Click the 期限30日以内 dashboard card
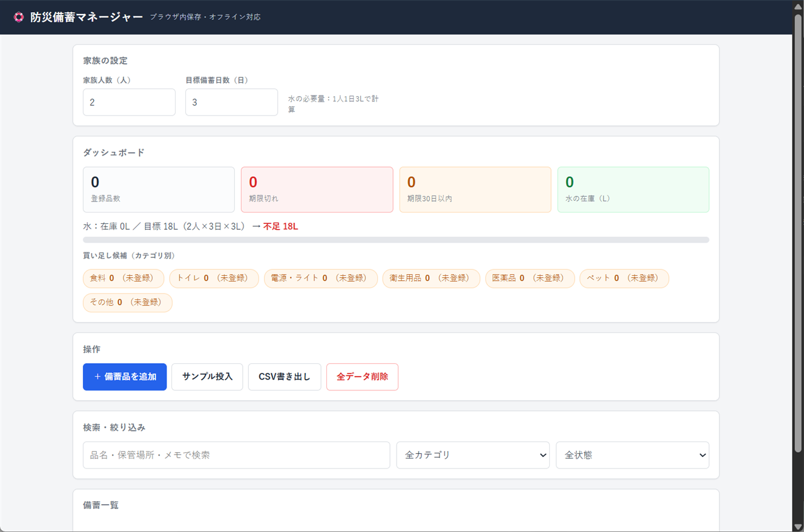 click(x=475, y=189)
